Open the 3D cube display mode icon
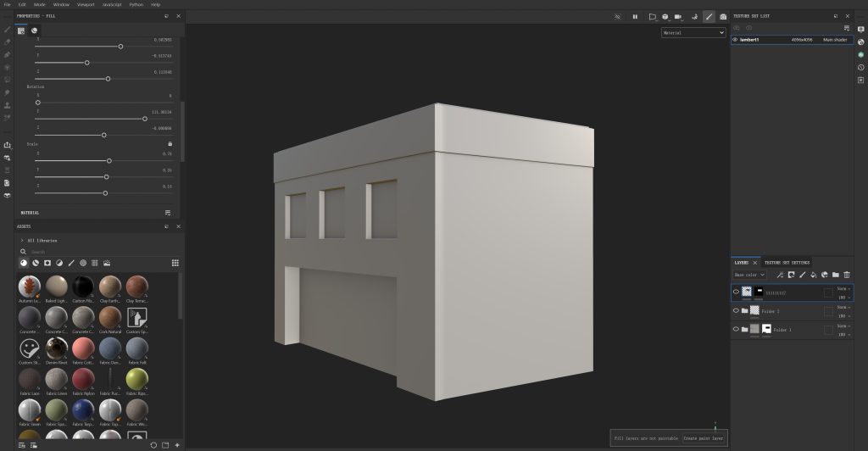 click(x=665, y=17)
